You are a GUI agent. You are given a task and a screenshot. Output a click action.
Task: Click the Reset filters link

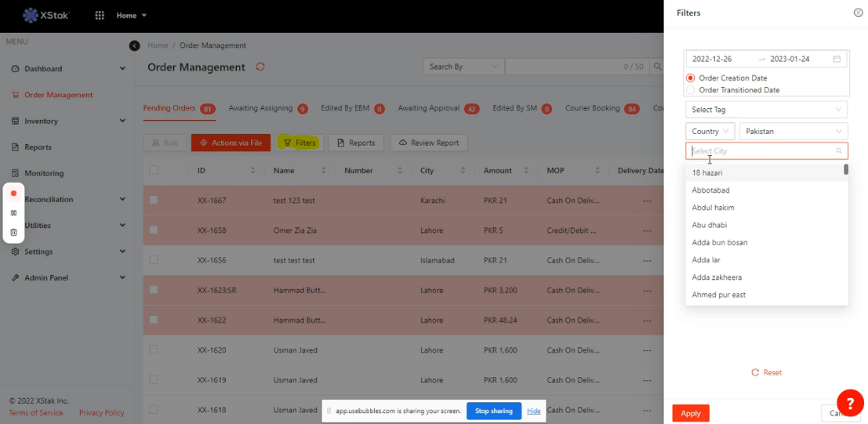[766, 372]
